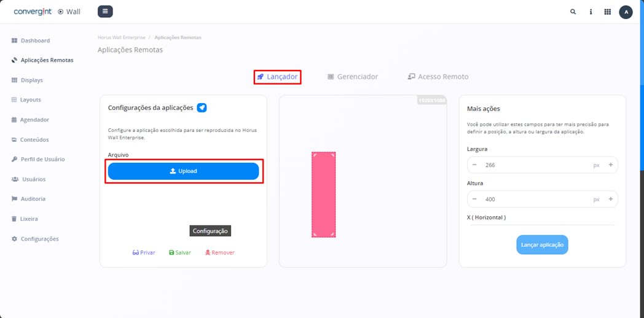Click the Convergint Wall logo

pyautogui.click(x=47, y=12)
